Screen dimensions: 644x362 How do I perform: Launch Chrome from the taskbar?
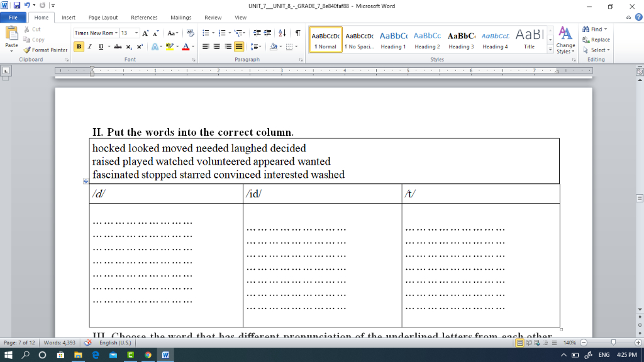click(148, 355)
